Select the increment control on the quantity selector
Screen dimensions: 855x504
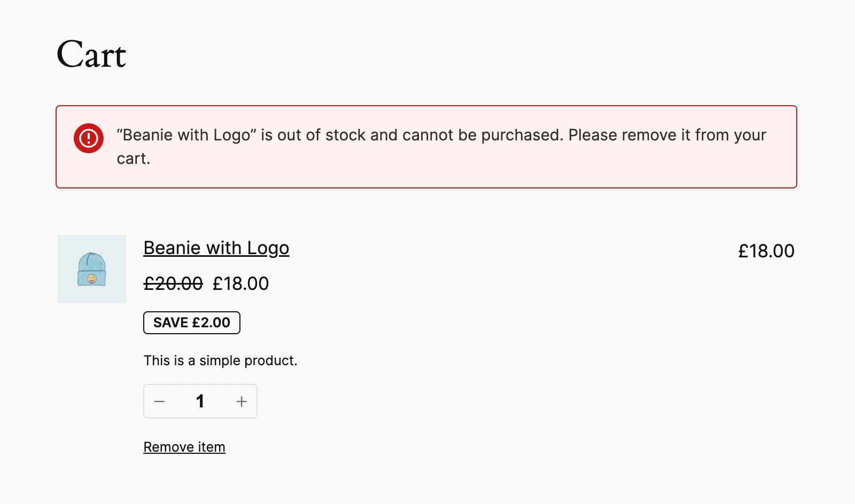(241, 401)
